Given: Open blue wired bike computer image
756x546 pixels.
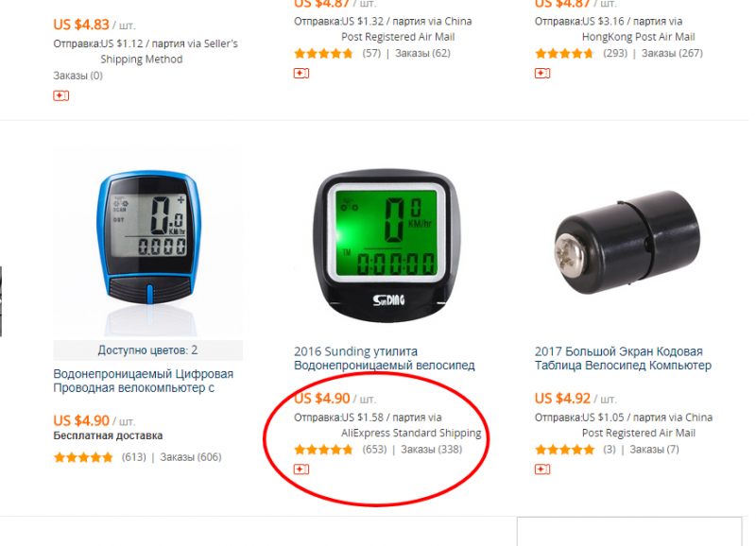Looking at the screenshot, I should 148,250.
